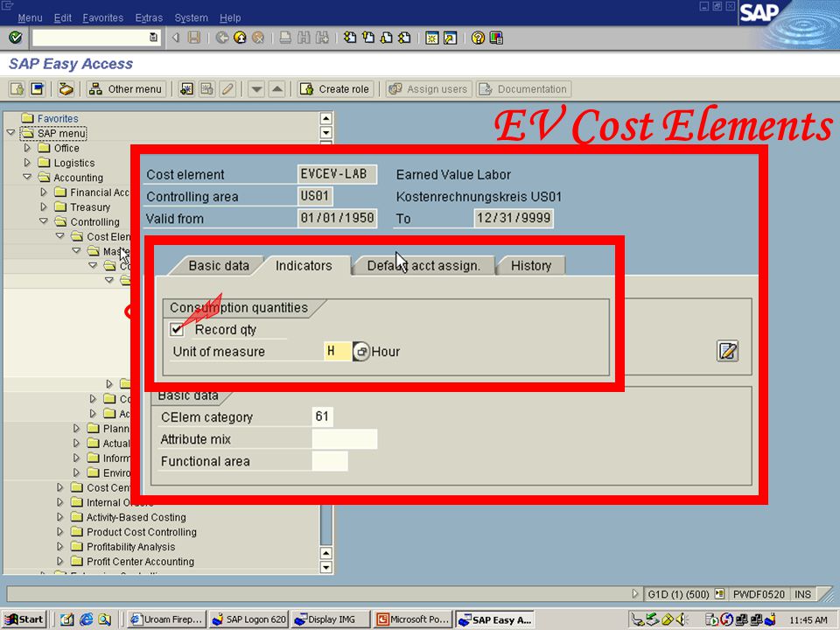The image size is (840, 630).
Task: Click the green Back arrow icon
Action: tap(221, 38)
